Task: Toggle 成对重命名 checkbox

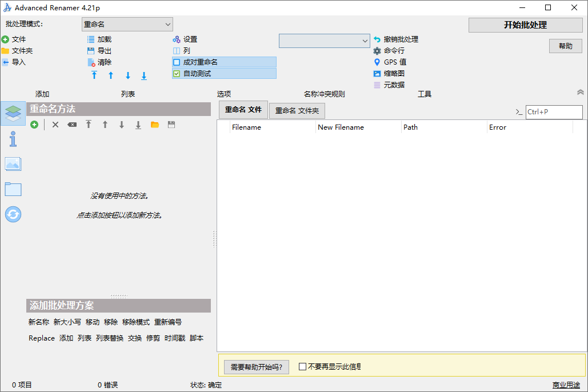Action: pyautogui.click(x=177, y=62)
